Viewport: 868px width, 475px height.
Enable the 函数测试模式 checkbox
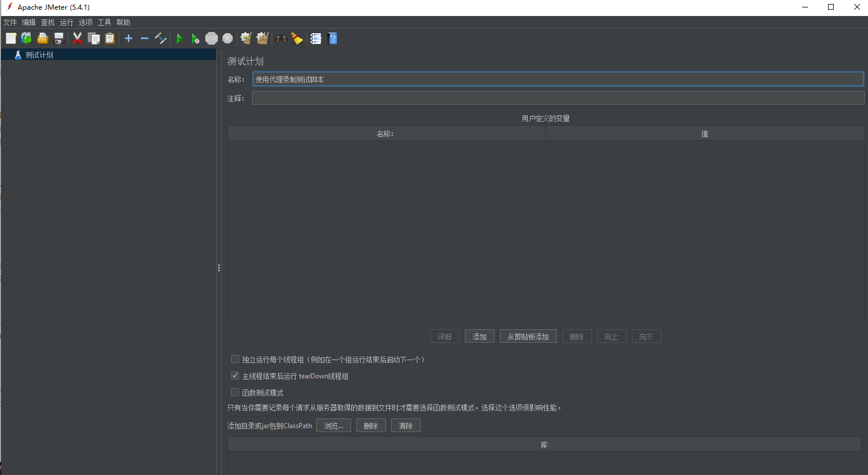(234, 392)
